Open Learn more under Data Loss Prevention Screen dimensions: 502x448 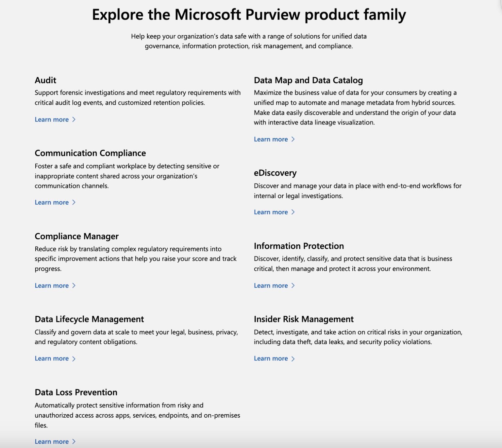click(52, 441)
